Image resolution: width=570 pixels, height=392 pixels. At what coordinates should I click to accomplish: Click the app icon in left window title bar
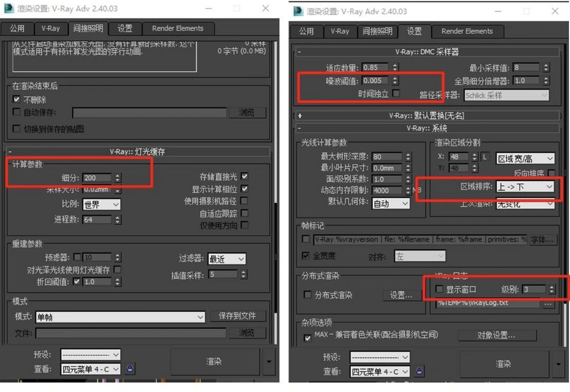[x=9, y=8]
